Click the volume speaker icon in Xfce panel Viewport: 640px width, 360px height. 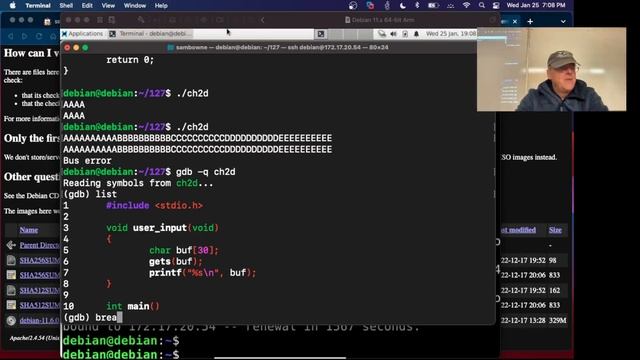[x=393, y=34]
